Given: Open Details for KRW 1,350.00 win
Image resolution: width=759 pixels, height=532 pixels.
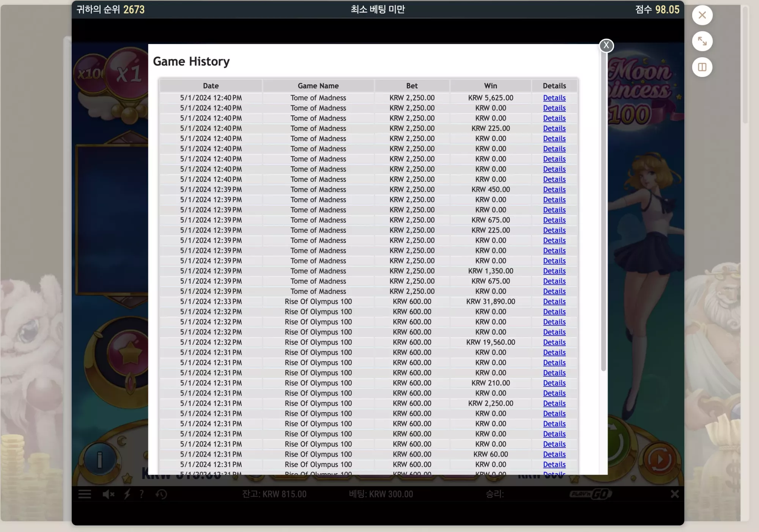Looking at the screenshot, I should 554,271.
